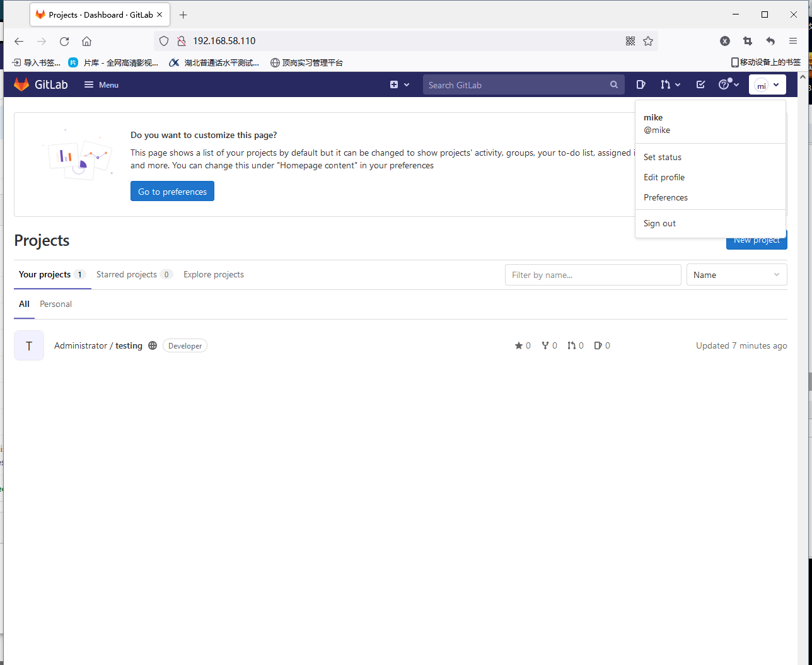The image size is (812, 665).
Task: Switch to Explore projects tab
Action: pyautogui.click(x=214, y=274)
